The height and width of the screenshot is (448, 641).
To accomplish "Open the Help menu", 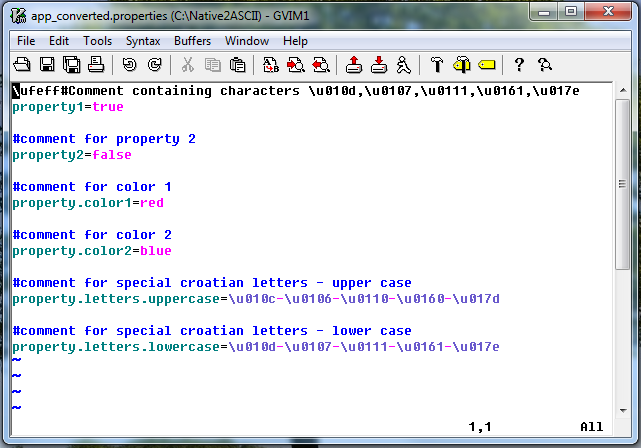I will [295, 41].
